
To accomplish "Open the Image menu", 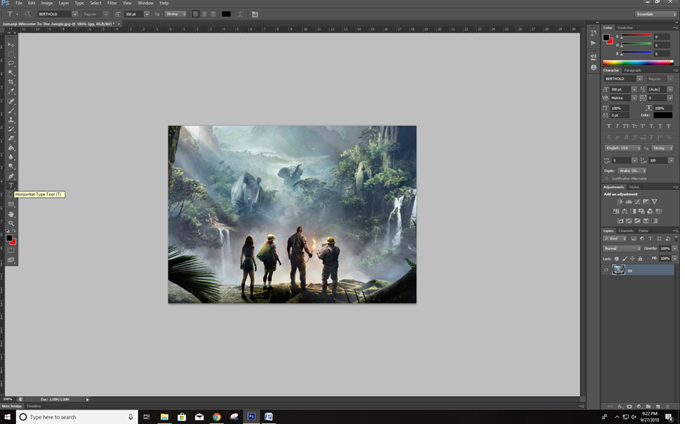I will click(47, 3).
